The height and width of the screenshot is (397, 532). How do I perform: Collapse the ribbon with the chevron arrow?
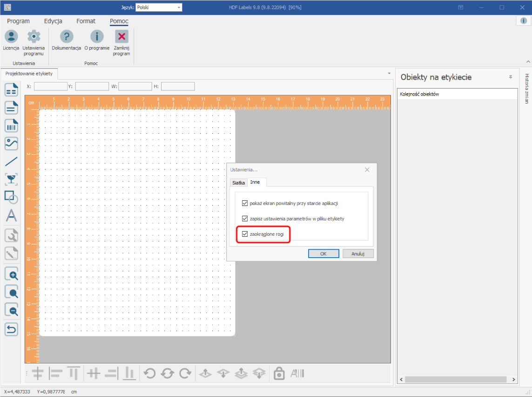pos(528,62)
